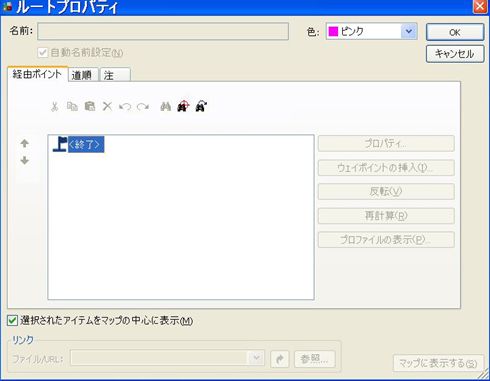Open the 色 color dropdown
The height and width of the screenshot is (381, 490).
[x=409, y=31]
